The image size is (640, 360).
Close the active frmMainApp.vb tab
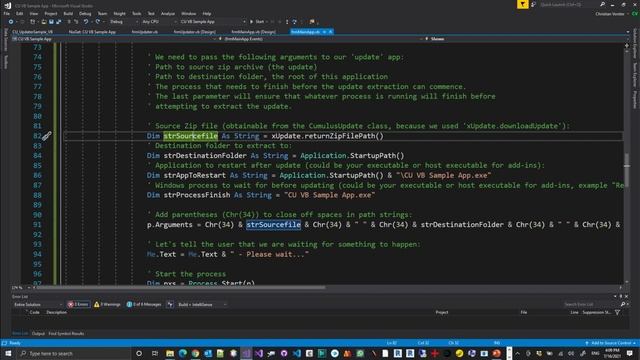pos(330,31)
